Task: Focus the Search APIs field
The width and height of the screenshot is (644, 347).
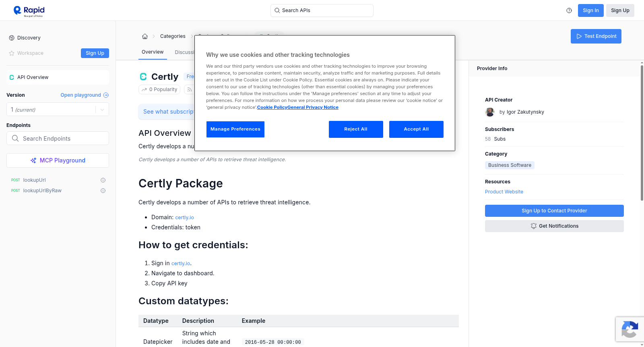Action: (322, 10)
